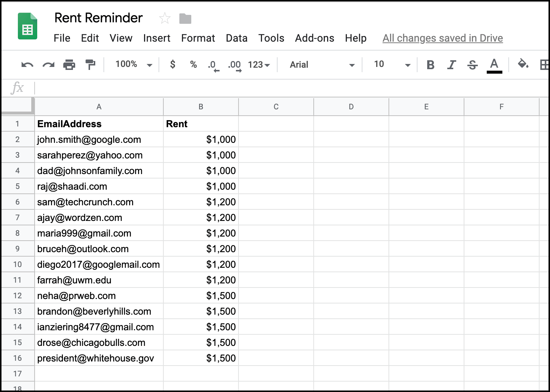Open the Add-ons menu
Viewport: 550px width, 392px height.
tap(314, 38)
